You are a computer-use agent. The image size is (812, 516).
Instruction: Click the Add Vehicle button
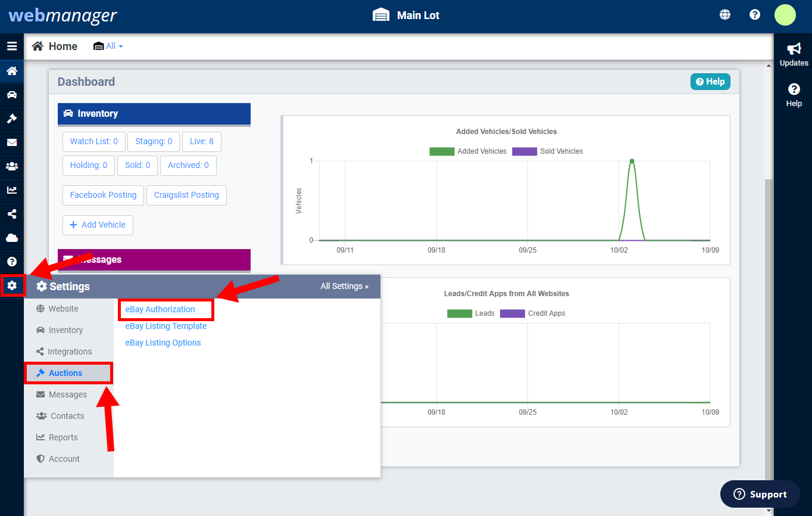point(98,225)
